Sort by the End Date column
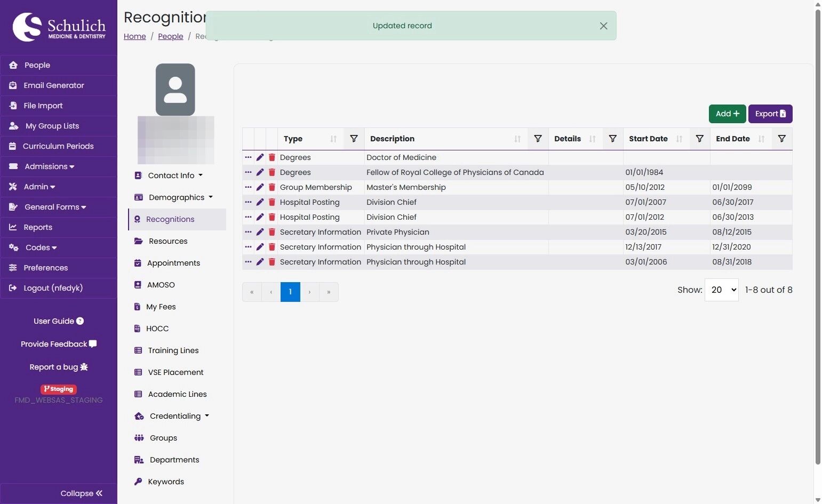 (x=761, y=139)
